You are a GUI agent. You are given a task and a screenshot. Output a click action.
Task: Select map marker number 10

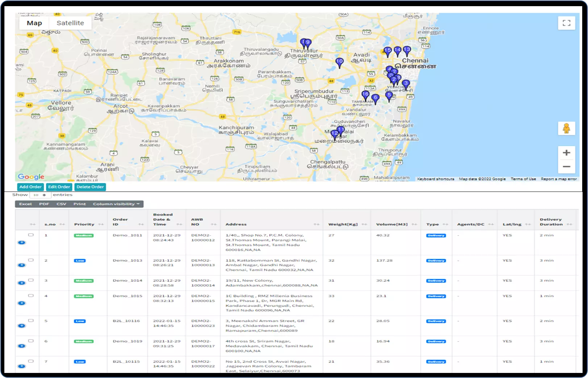[339, 63]
